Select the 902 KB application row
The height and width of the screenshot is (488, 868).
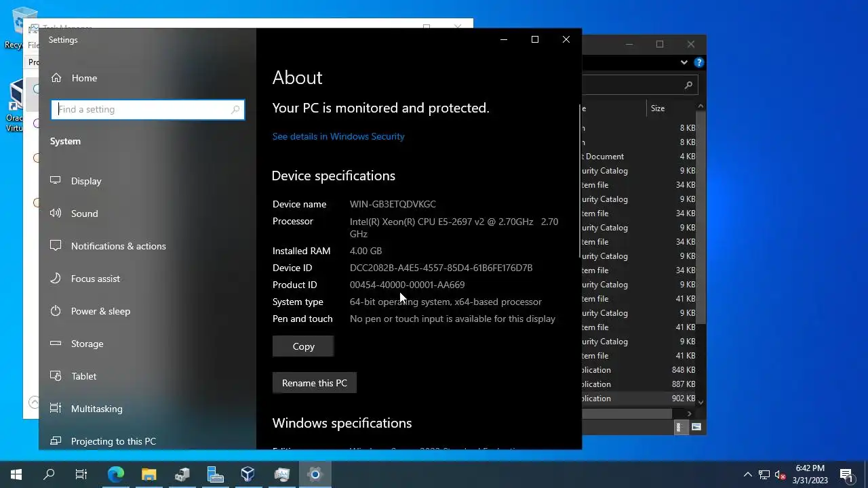(x=639, y=399)
